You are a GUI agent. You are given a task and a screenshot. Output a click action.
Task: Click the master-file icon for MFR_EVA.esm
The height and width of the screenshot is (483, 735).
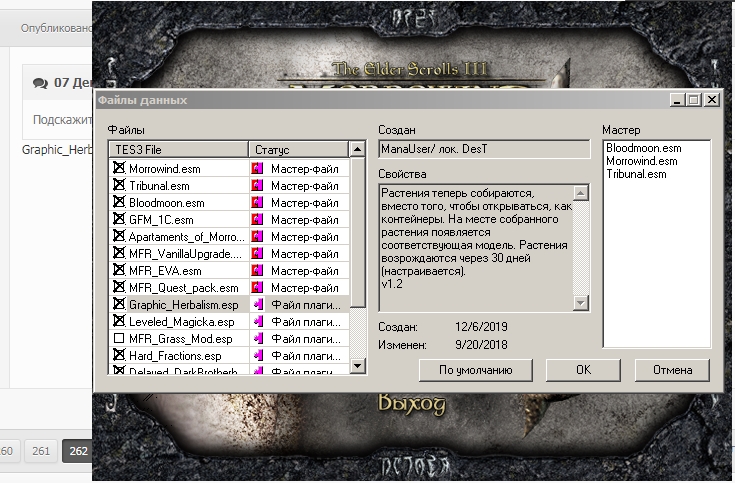257,271
